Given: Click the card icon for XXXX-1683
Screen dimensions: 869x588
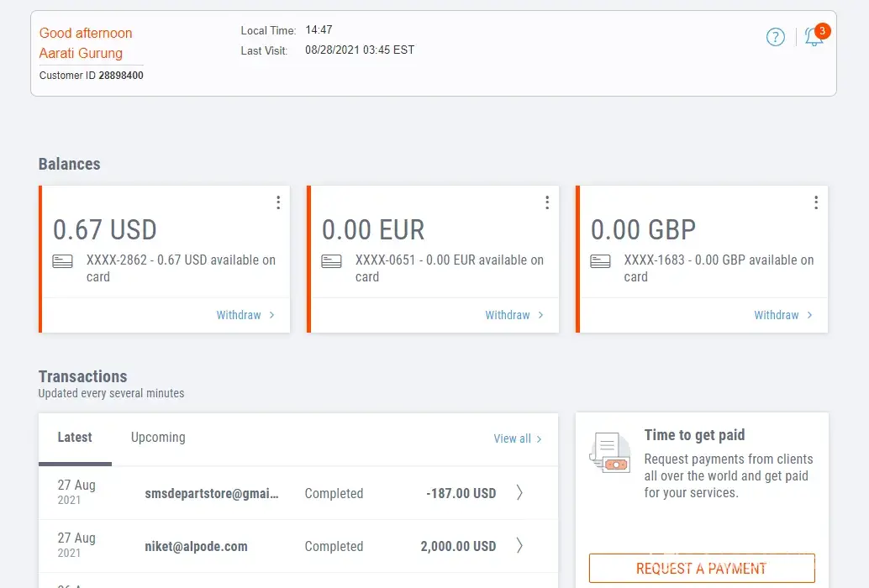Looking at the screenshot, I should pyautogui.click(x=600, y=261).
